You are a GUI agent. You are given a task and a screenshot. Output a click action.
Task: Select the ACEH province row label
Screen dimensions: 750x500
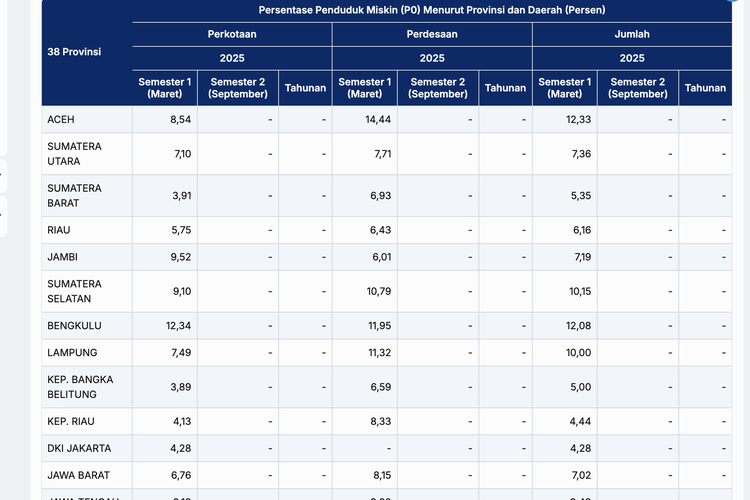61,120
